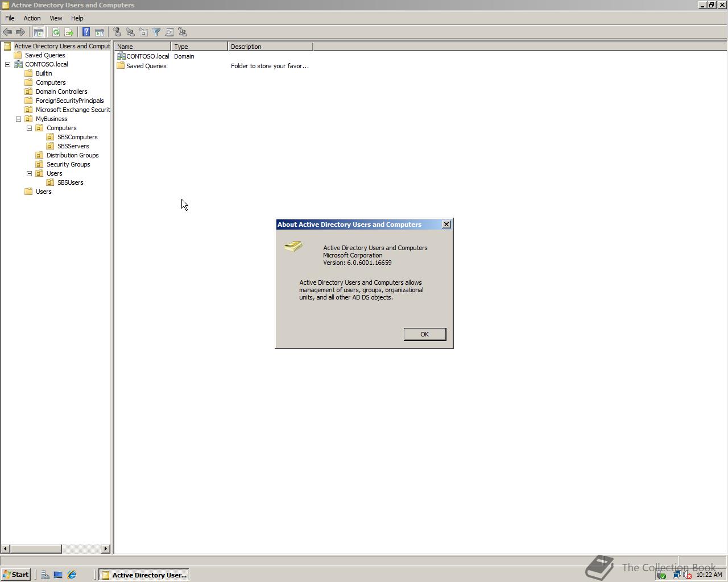This screenshot has height=582, width=728.
Task: Select the SBSServers OU
Action: 73,146
